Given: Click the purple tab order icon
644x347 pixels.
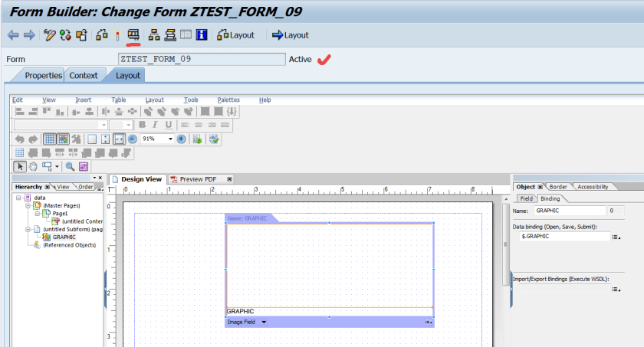Looking at the screenshot, I should click(84, 166).
